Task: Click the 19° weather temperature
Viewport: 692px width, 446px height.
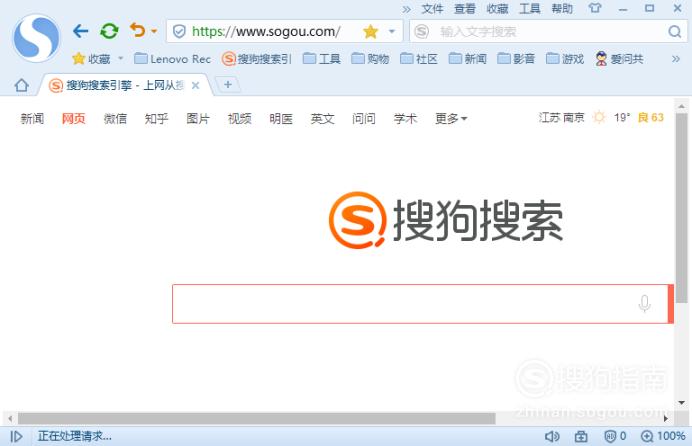Action: click(x=621, y=117)
